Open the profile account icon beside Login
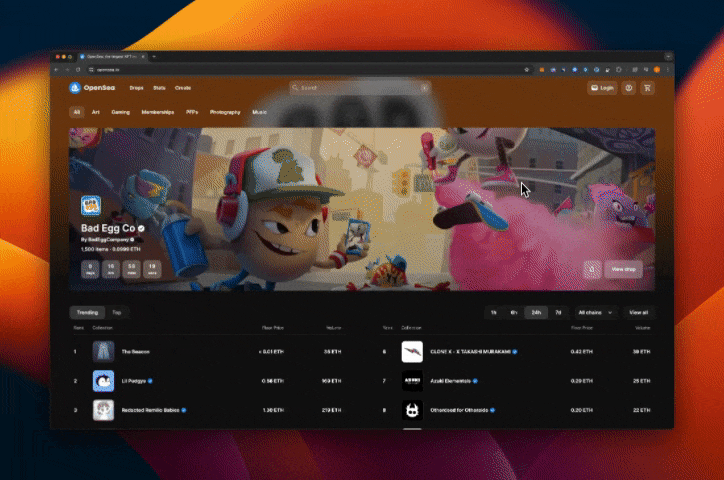Viewport: 724px width, 480px height. pos(628,88)
